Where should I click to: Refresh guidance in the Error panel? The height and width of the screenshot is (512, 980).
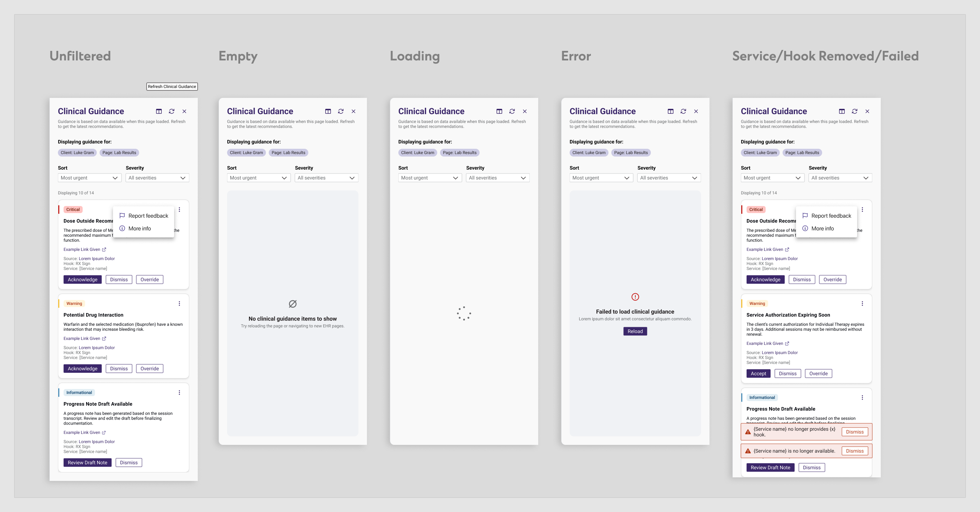tap(683, 111)
